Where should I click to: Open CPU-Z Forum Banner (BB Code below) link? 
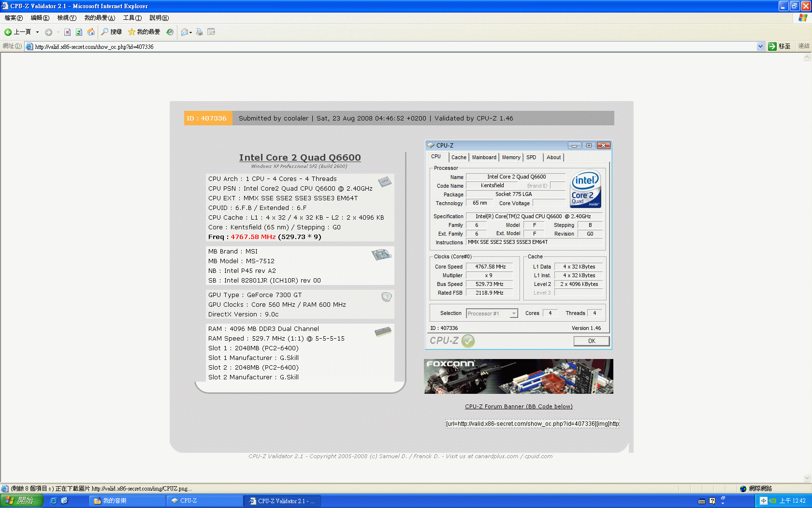(519, 406)
